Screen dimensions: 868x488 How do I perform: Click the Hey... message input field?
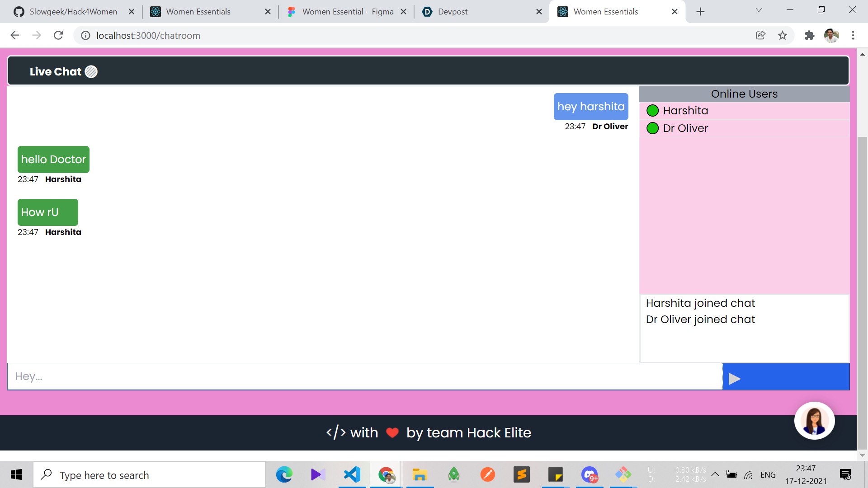coord(364,376)
